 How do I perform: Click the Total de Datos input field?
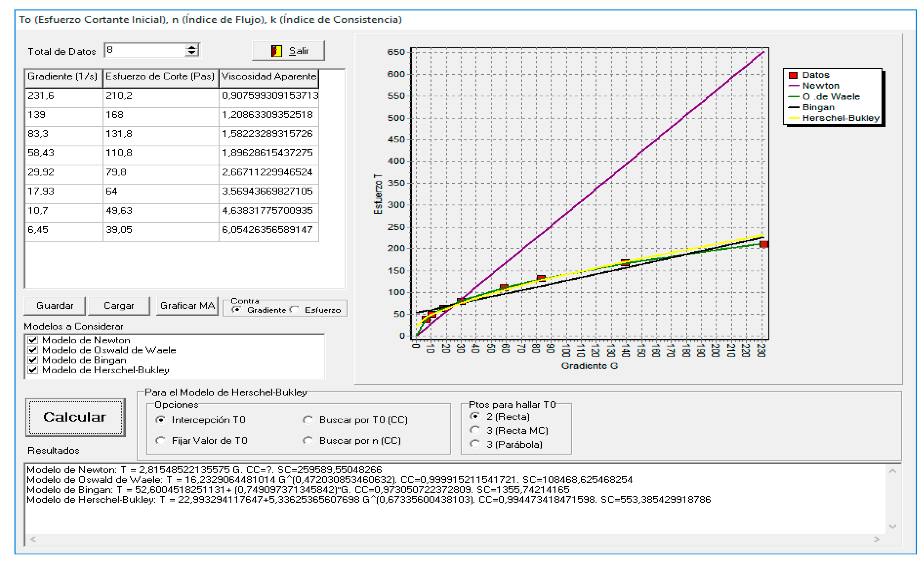pyautogui.click(x=145, y=50)
